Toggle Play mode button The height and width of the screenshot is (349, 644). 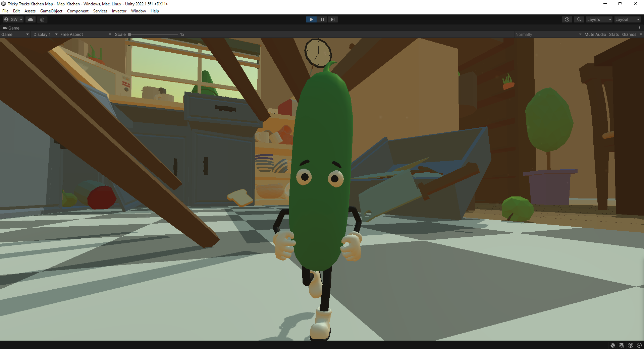click(311, 19)
